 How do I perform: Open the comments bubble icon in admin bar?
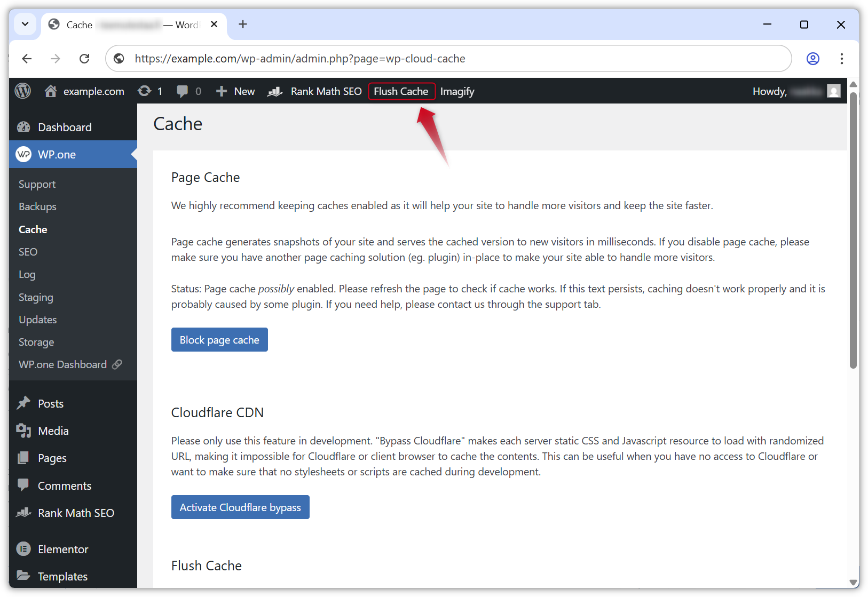coord(183,91)
